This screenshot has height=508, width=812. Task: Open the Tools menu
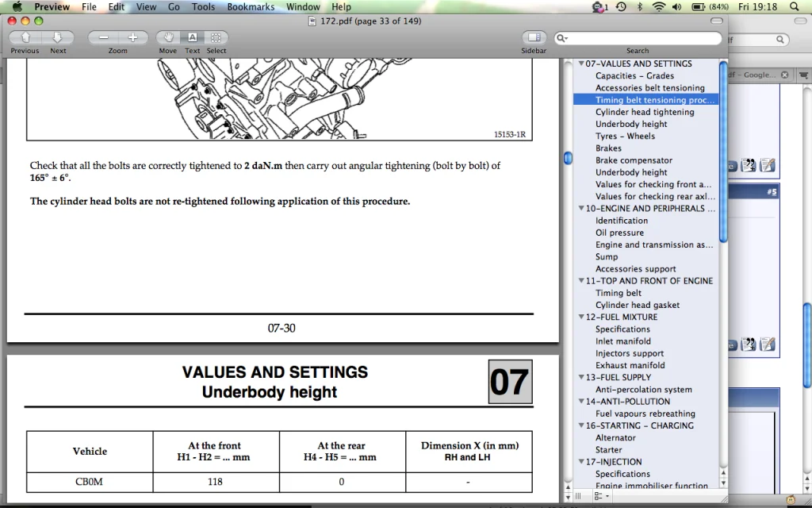(x=203, y=6)
